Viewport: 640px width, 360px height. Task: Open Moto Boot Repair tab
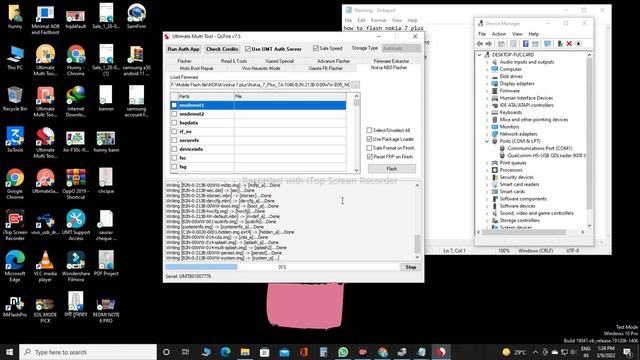[196, 68]
